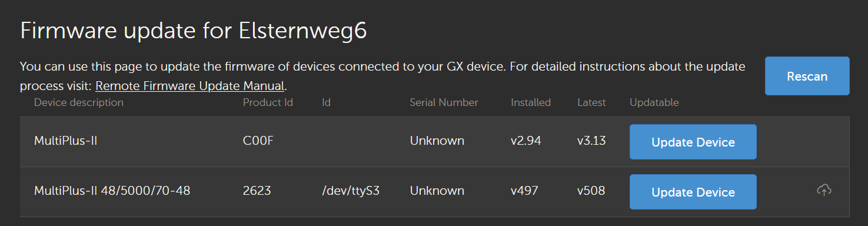Image resolution: width=868 pixels, height=226 pixels.
Task: Click the Id column header
Action: 327,102
